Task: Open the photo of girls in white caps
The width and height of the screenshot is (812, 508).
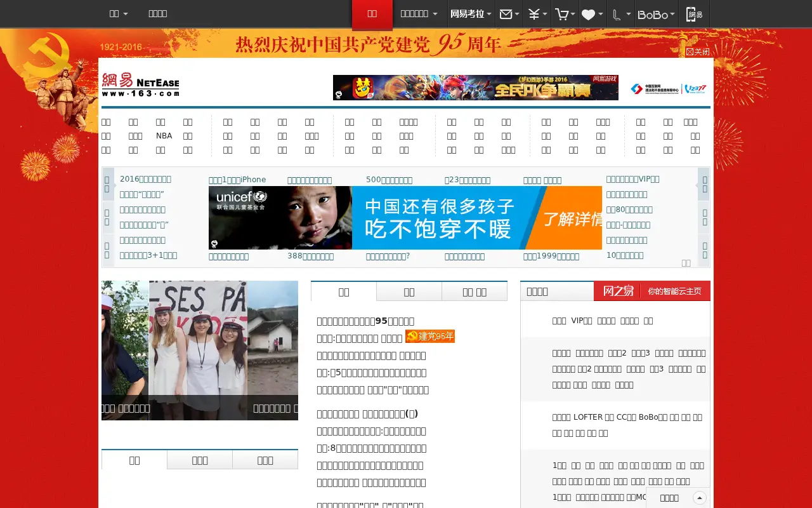Action: click(198, 351)
